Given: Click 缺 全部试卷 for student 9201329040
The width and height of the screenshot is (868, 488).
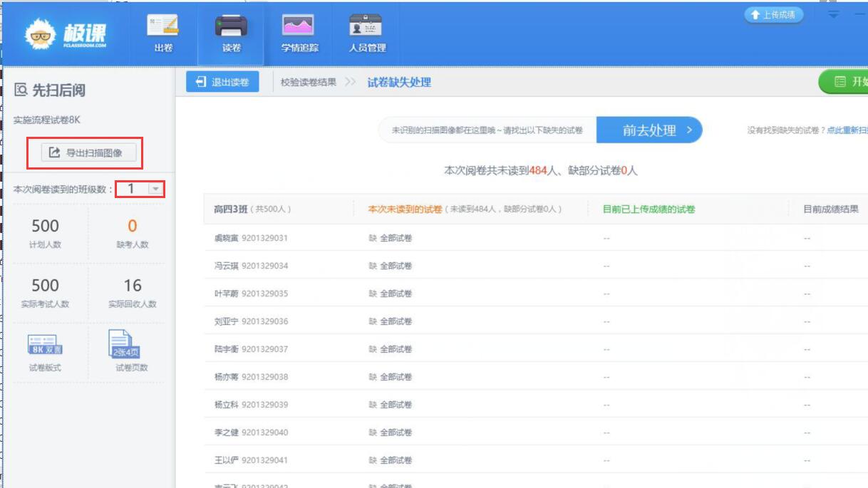Looking at the screenshot, I should (391, 432).
